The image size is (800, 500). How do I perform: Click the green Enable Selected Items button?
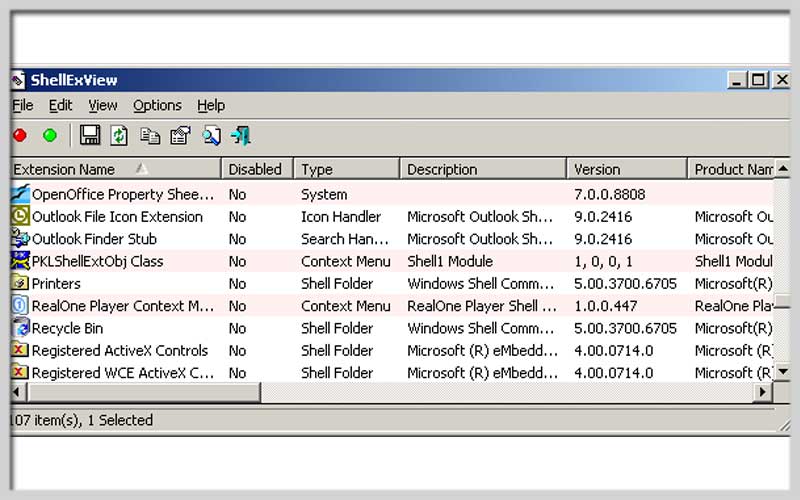click(50, 136)
